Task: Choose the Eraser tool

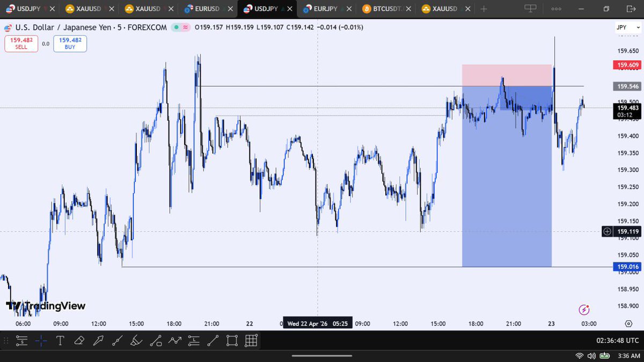Action: pyautogui.click(x=79, y=340)
